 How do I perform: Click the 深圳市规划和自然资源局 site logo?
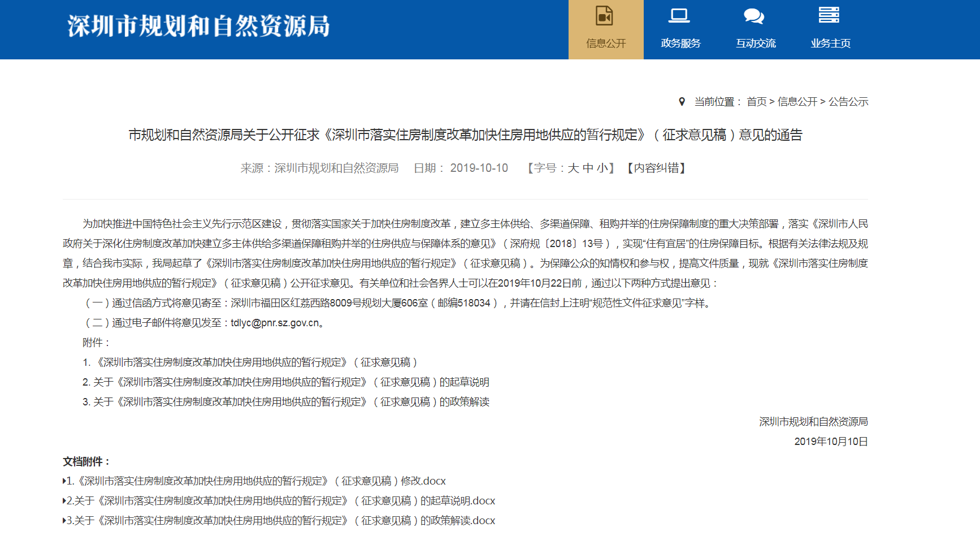pyautogui.click(x=198, y=27)
